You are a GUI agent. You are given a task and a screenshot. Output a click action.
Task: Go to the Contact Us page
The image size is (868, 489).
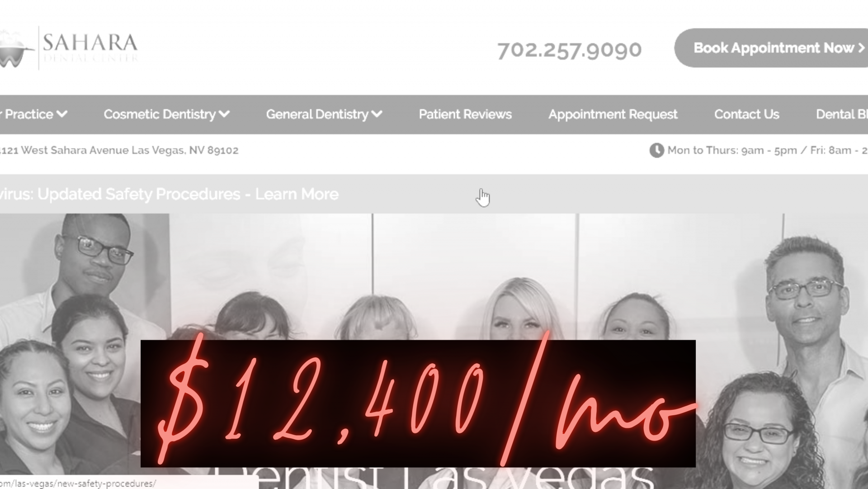click(x=747, y=114)
